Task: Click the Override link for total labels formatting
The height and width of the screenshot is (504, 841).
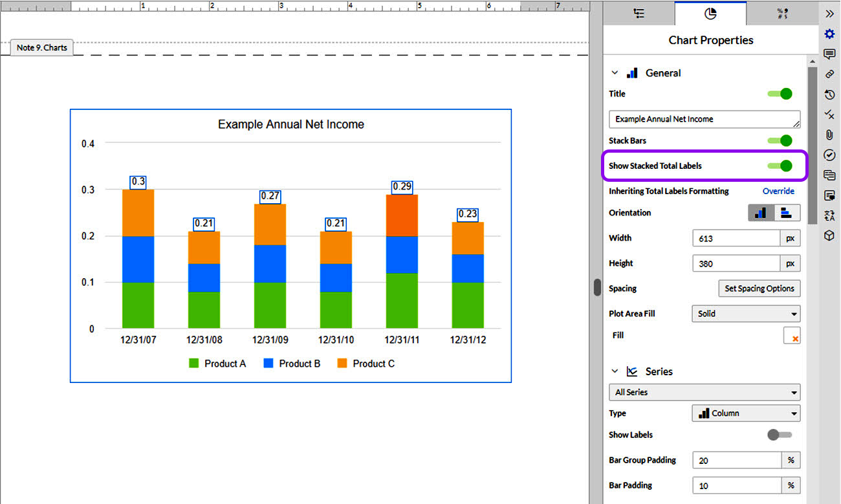Action: tap(778, 191)
